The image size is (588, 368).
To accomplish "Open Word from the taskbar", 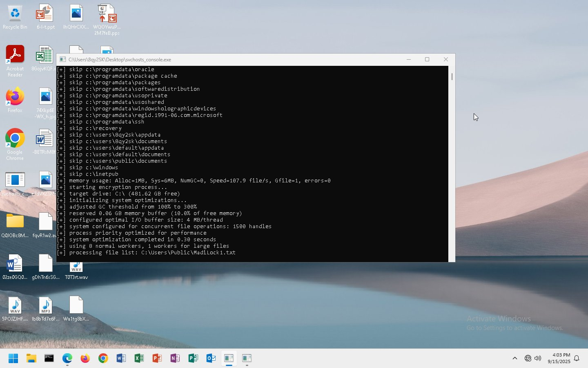I will pos(121,359).
